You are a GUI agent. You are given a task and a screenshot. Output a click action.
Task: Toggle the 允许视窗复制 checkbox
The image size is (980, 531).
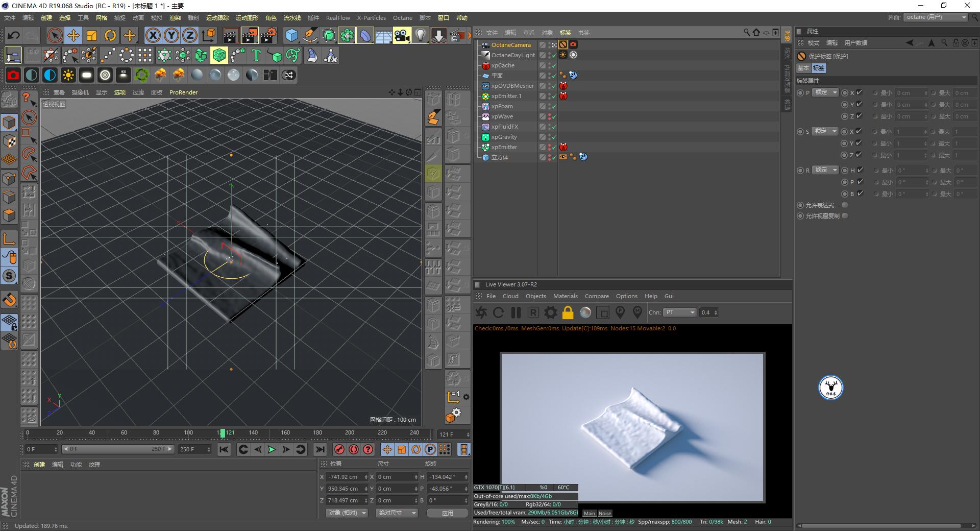[x=845, y=216]
